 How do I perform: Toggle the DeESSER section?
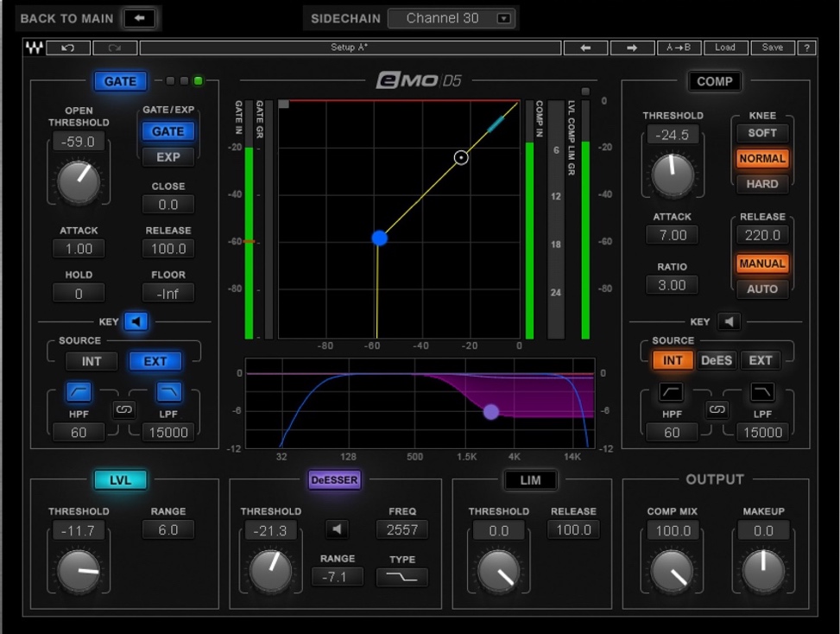(334, 480)
